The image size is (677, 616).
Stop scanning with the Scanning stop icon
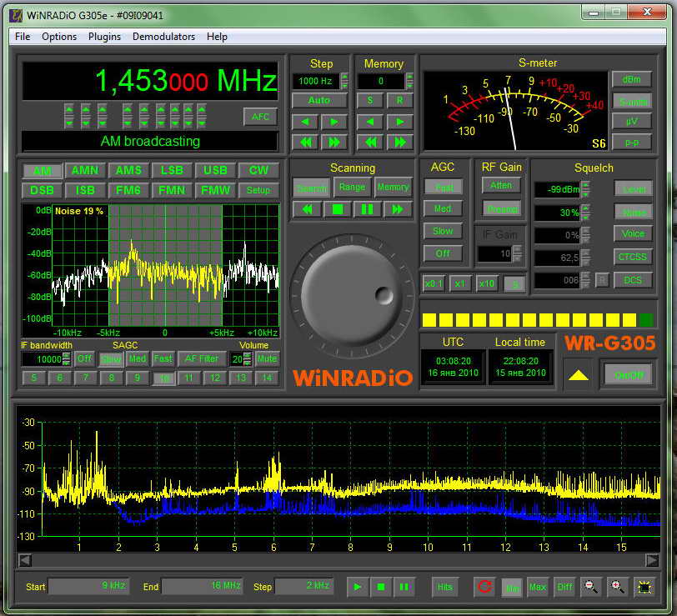(337, 210)
